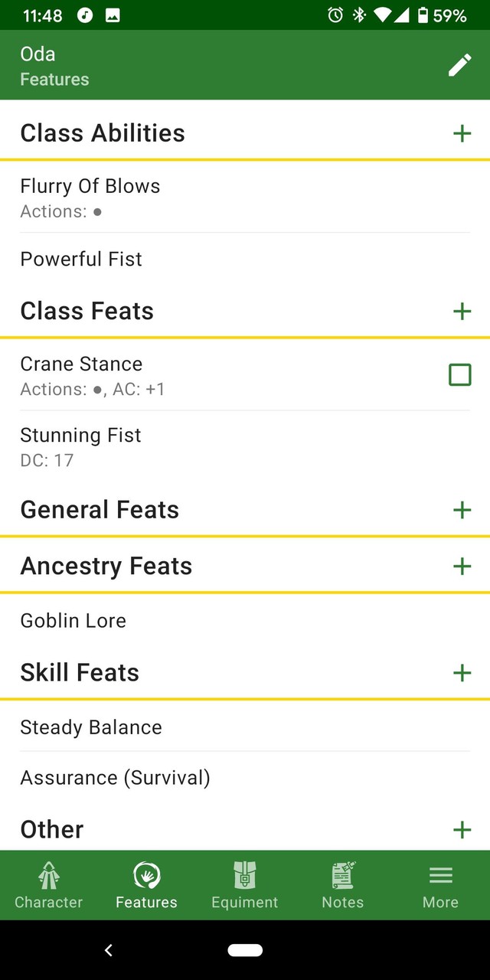Tap the Notes icon in bottom bar
This screenshot has height=980, width=490.
[x=342, y=875]
